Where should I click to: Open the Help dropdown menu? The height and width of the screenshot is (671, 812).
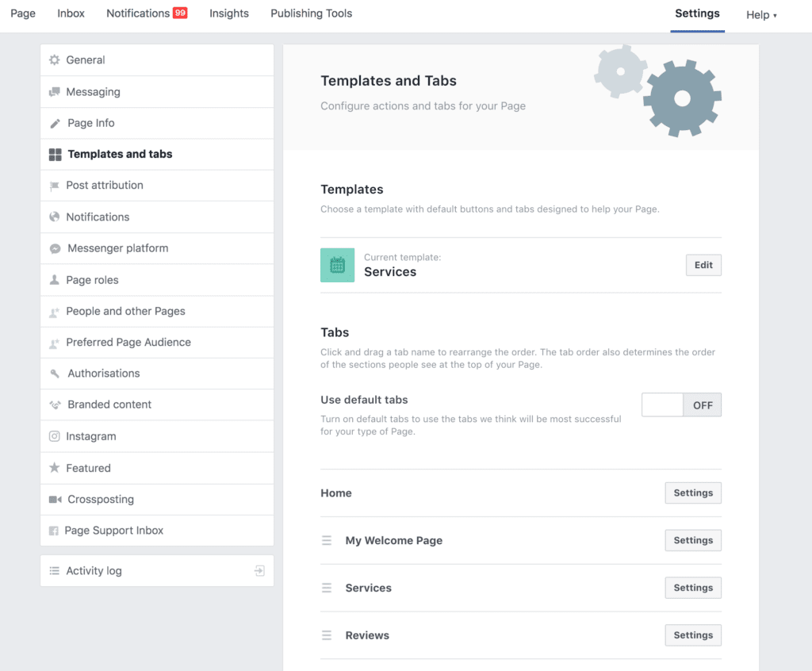(760, 14)
